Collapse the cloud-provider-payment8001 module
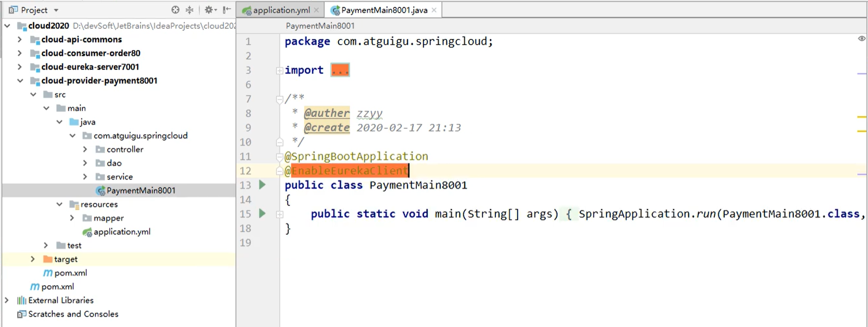This screenshot has width=868, height=327. (20, 80)
